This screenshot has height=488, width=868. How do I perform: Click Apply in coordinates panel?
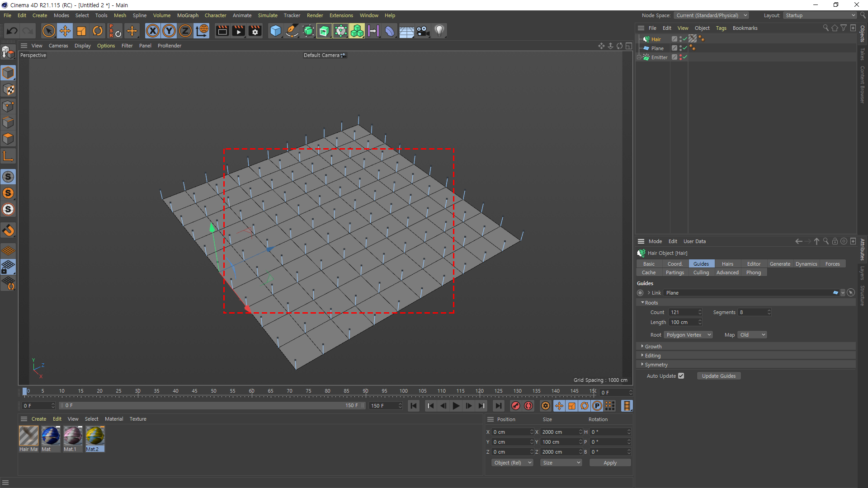(609, 463)
